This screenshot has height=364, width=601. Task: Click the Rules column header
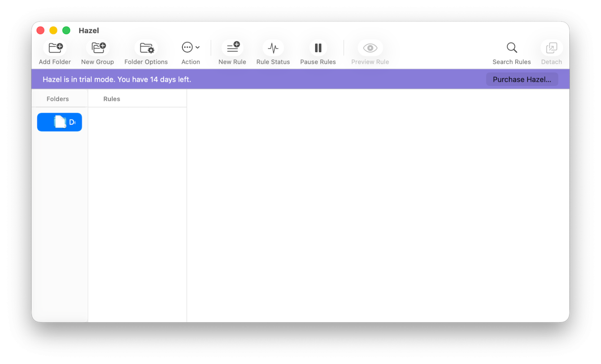point(112,99)
